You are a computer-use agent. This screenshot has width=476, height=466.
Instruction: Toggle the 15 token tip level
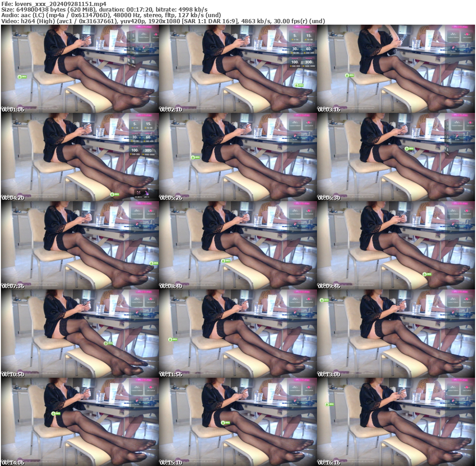(308, 35)
